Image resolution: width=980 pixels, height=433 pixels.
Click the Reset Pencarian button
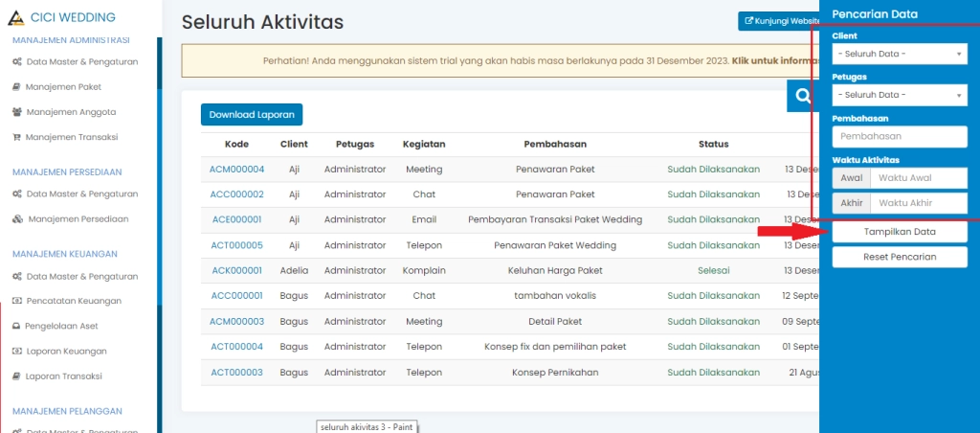900,257
